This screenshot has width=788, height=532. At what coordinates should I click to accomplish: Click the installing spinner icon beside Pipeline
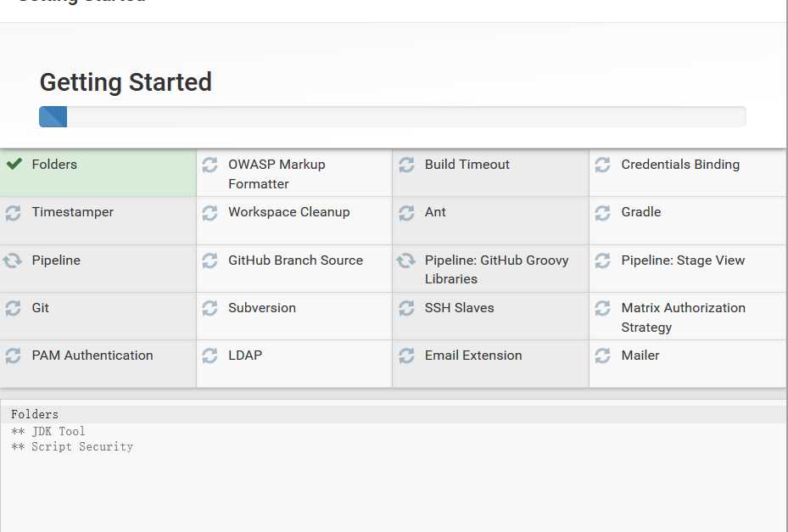point(12,260)
